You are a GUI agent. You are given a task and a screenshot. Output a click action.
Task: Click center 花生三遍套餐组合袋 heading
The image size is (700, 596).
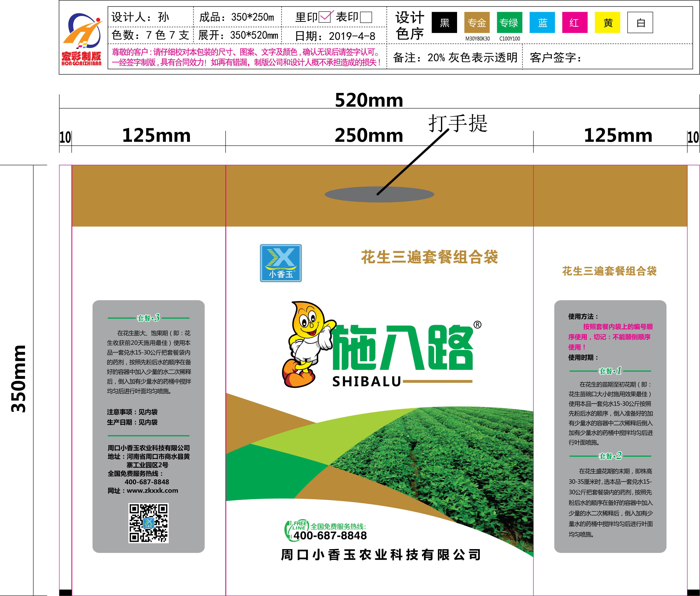(429, 257)
